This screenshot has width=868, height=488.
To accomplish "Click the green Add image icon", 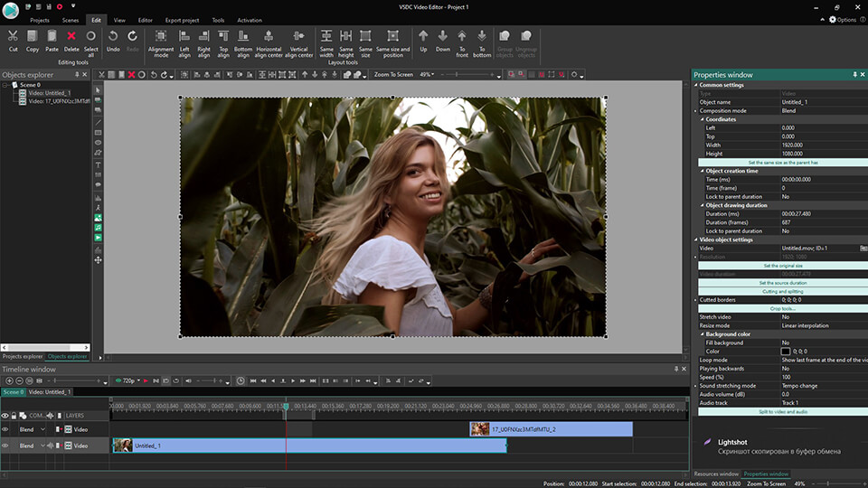I will pyautogui.click(x=98, y=218).
